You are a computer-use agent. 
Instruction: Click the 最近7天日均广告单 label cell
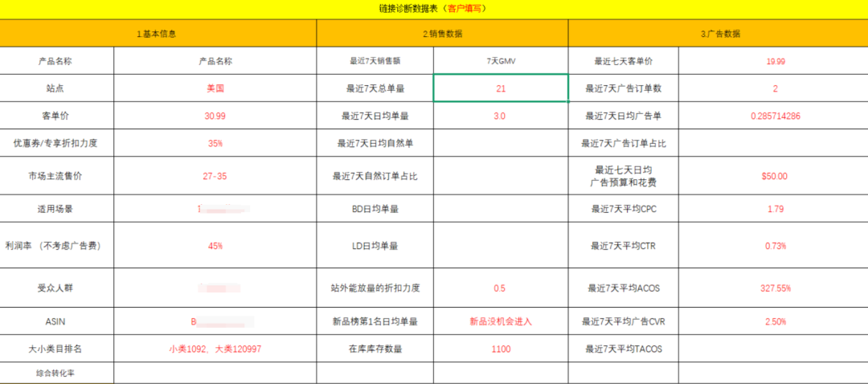(x=624, y=116)
